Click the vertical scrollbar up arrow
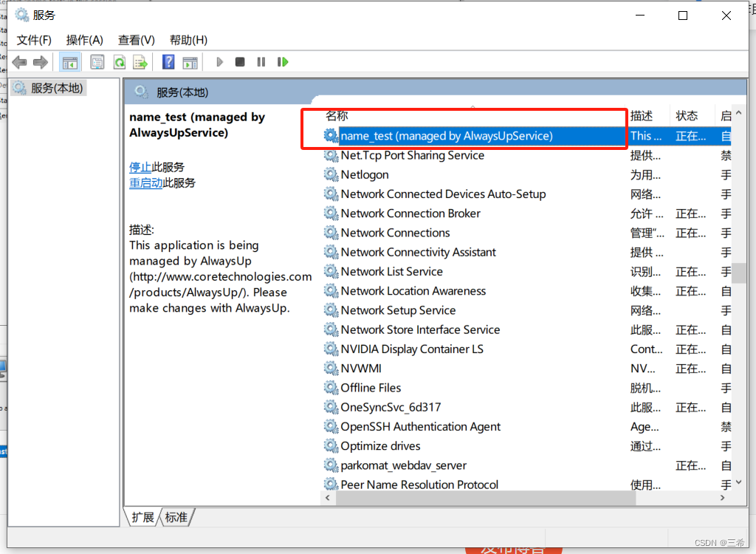The height and width of the screenshot is (554, 756). tap(738, 114)
